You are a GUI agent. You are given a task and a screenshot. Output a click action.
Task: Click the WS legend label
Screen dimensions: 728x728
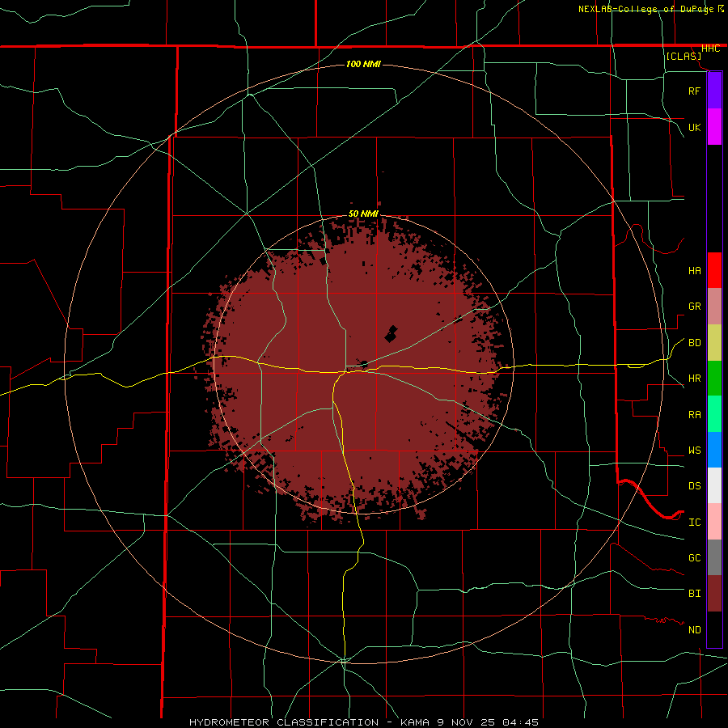click(694, 451)
